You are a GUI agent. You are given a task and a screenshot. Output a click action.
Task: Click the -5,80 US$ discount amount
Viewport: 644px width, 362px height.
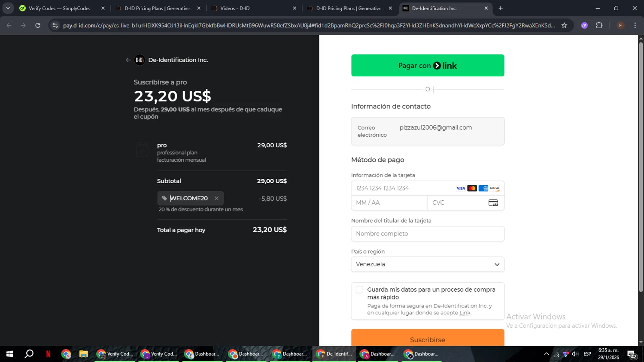[273, 199]
